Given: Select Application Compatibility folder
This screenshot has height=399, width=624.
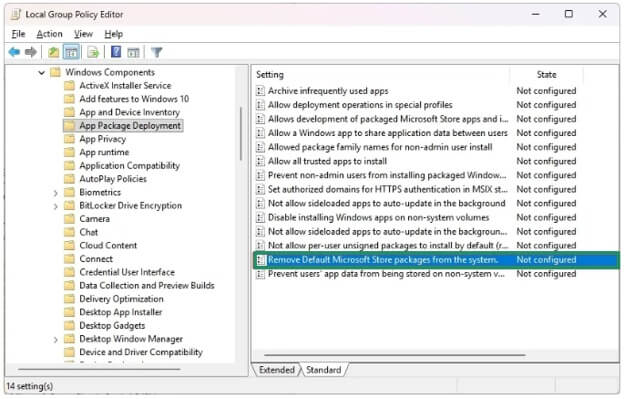Looking at the screenshot, I should 129,165.
